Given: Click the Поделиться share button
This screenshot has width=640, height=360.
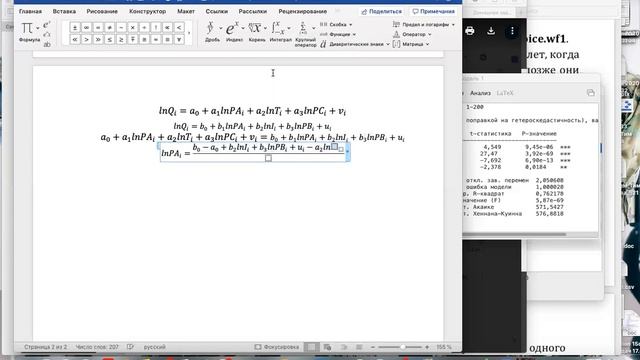Looking at the screenshot, I should point(382,11).
